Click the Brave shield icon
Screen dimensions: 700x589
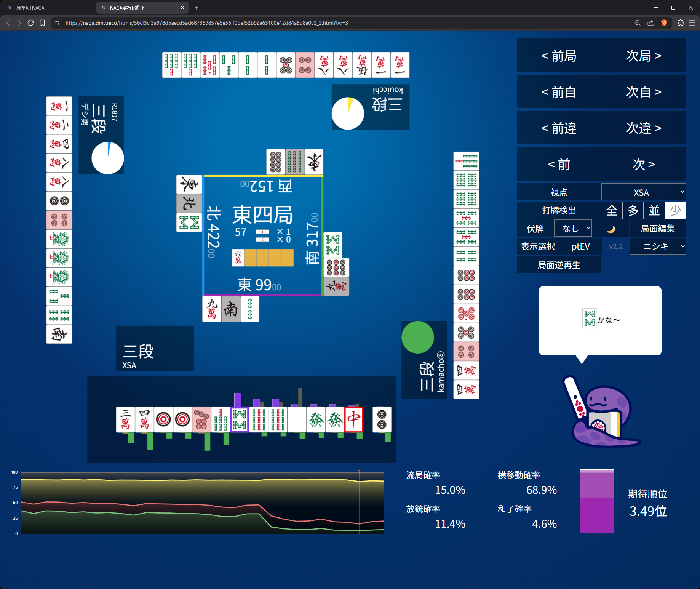tap(664, 23)
